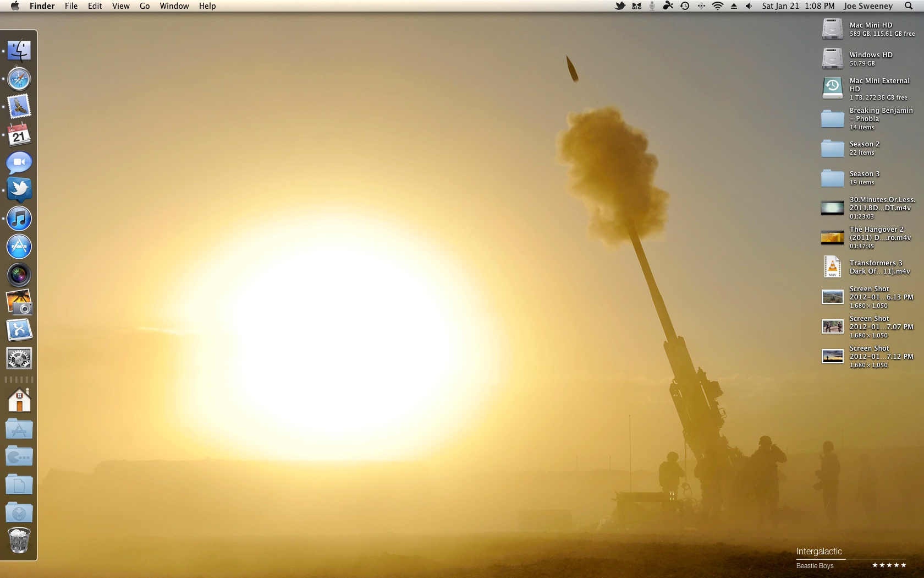The width and height of the screenshot is (924, 578).
Task: Open the Mail stamp icon in dock
Action: tap(19, 107)
